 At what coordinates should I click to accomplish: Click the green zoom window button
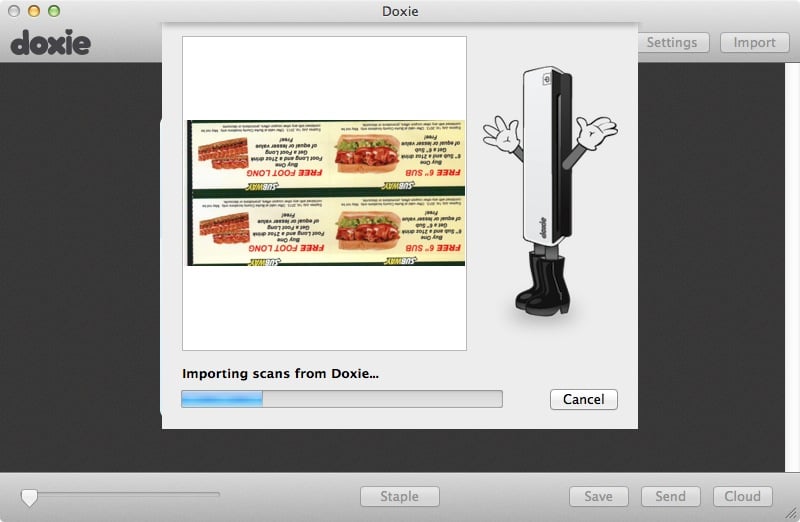coord(54,11)
